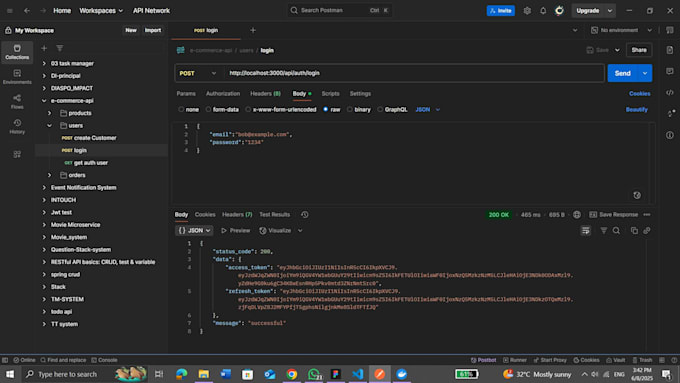Screen dimensions: 680x383
Task: Open the Flows sidebar panel
Action: (17, 101)
